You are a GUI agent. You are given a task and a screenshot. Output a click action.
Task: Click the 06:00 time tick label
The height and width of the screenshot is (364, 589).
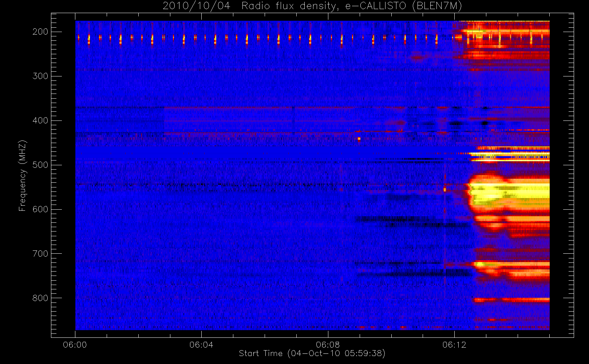click(x=75, y=345)
